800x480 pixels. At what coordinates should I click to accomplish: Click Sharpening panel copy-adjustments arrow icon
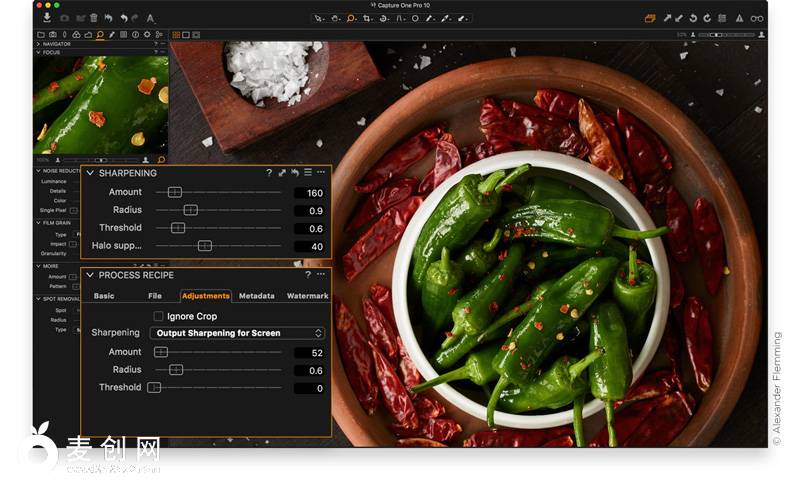(282, 173)
